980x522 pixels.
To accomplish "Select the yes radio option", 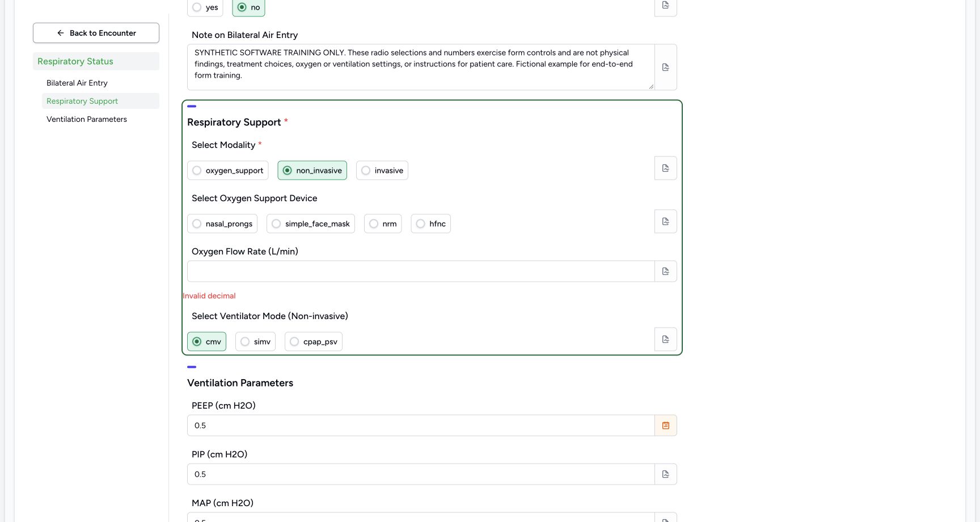I will [x=205, y=7].
